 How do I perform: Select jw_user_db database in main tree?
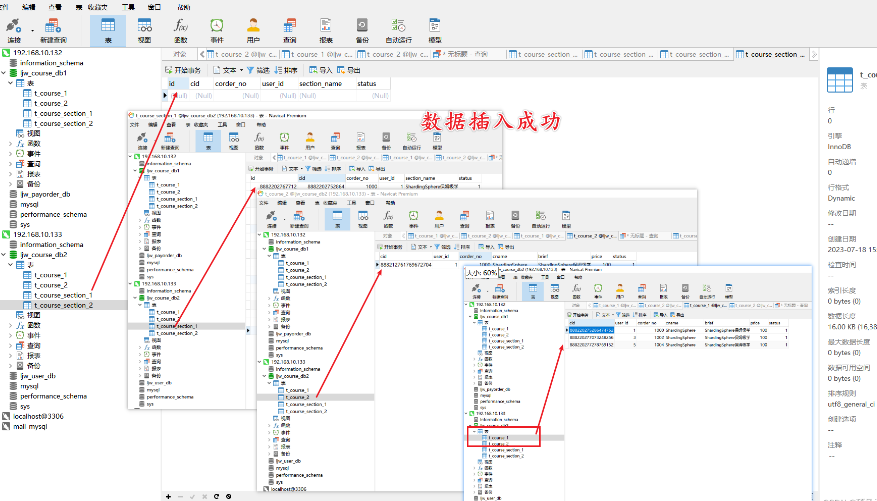pos(38,376)
